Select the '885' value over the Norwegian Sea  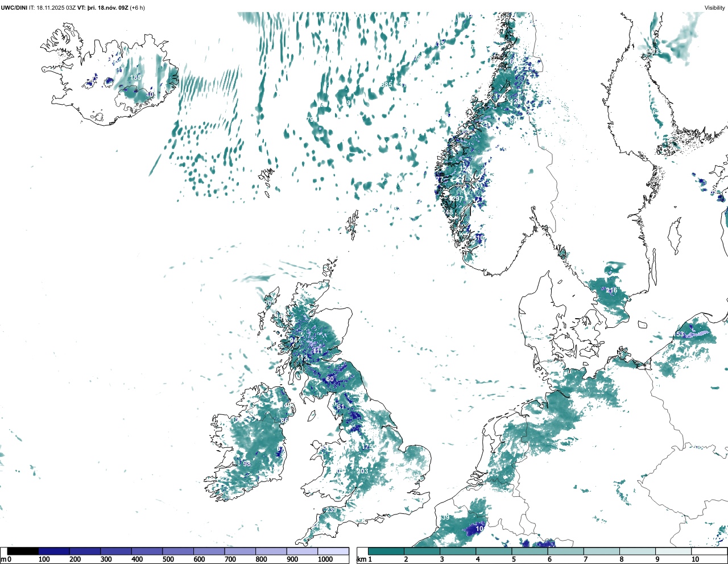pos(387,85)
